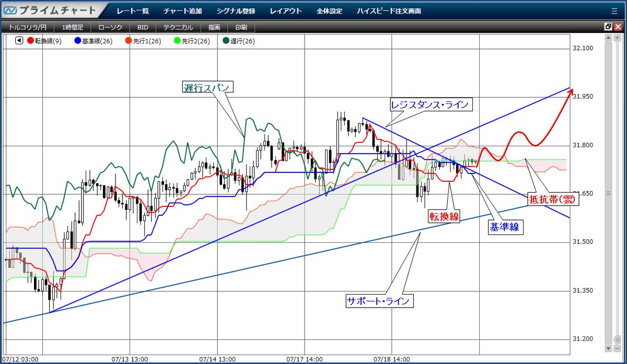This screenshot has height=364, width=627.
Task: Click the 07/14 13:00 time axis label
Action: coord(217,359)
